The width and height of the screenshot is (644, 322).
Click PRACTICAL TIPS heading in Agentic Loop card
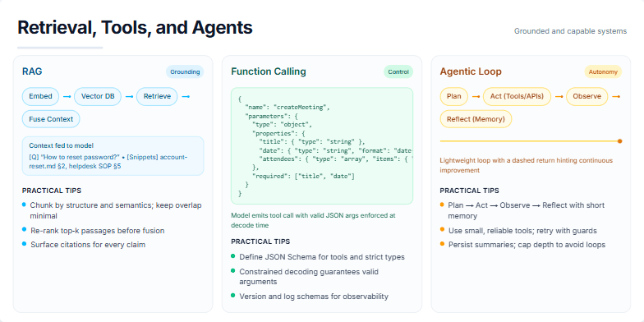[470, 191]
